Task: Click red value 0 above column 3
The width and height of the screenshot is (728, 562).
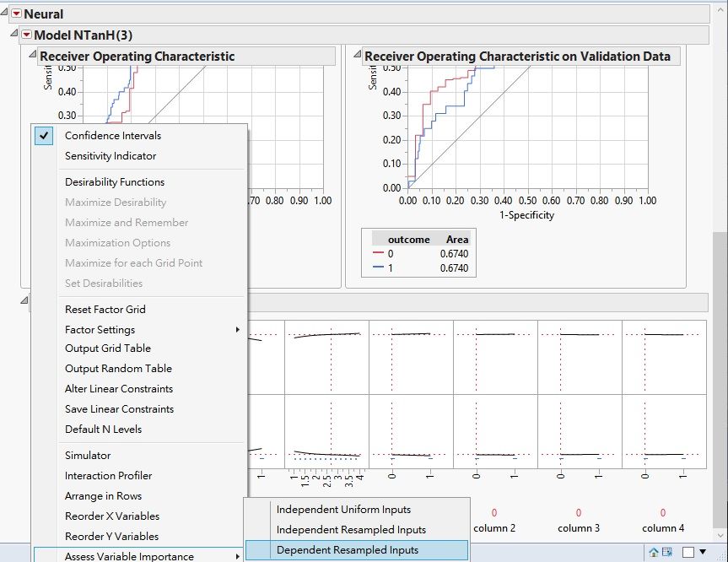Action: [579, 513]
